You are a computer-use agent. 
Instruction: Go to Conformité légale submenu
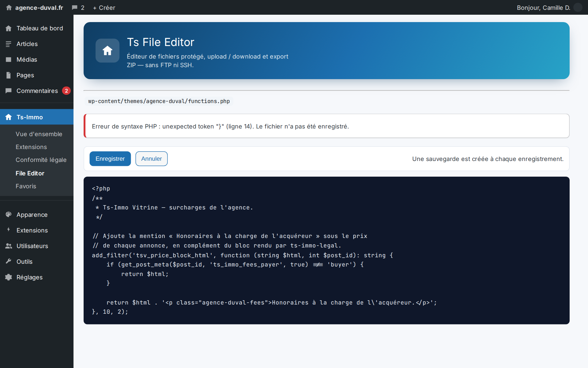(41, 160)
